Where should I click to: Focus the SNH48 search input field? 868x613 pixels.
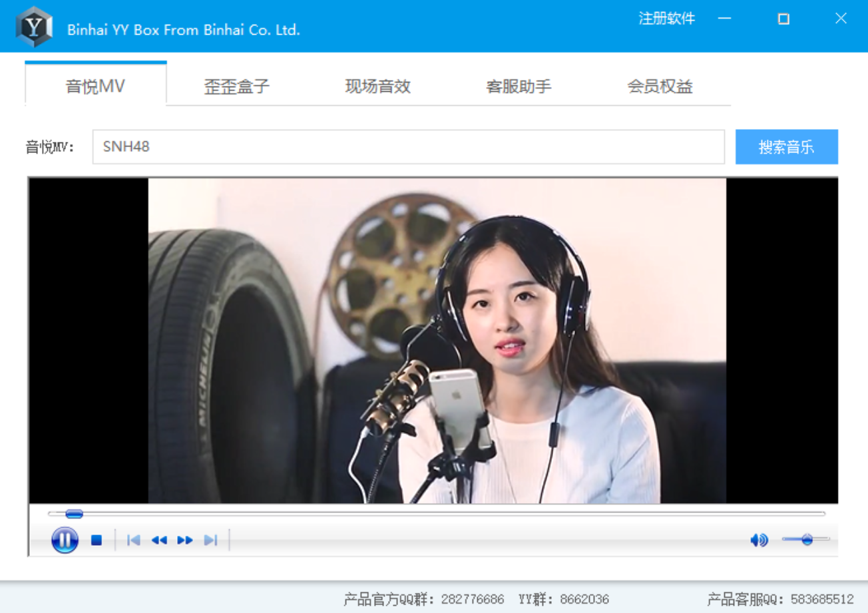(x=408, y=146)
